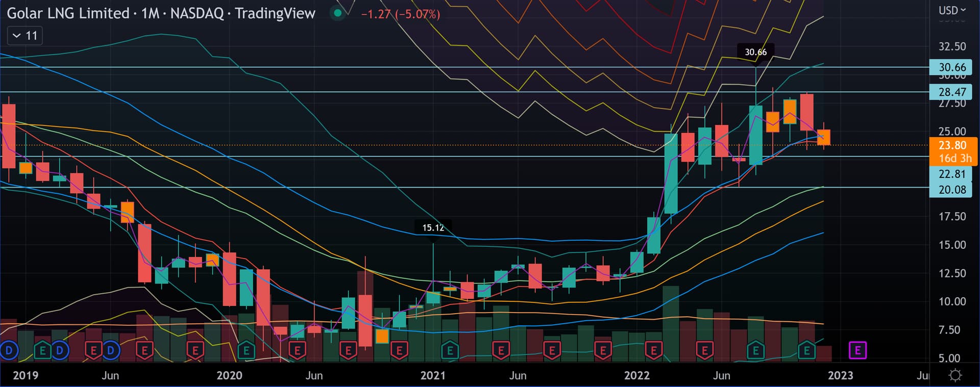This screenshot has height=387, width=980.
Task: Select the last green earnings marker before 2023
Action: click(806, 350)
